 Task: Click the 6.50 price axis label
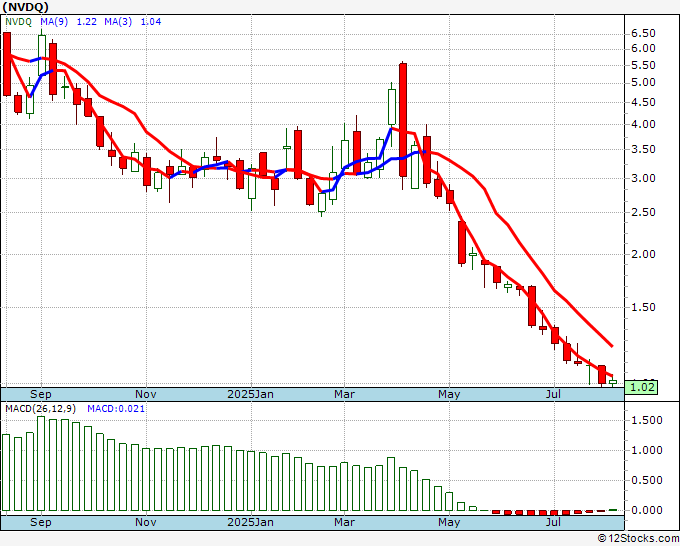click(x=644, y=33)
